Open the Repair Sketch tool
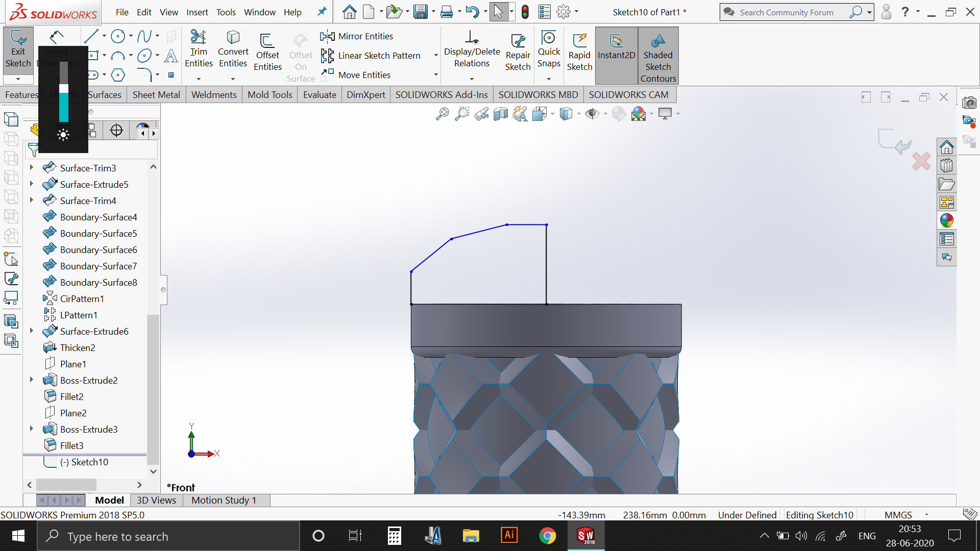The image size is (980, 551). pos(518,52)
